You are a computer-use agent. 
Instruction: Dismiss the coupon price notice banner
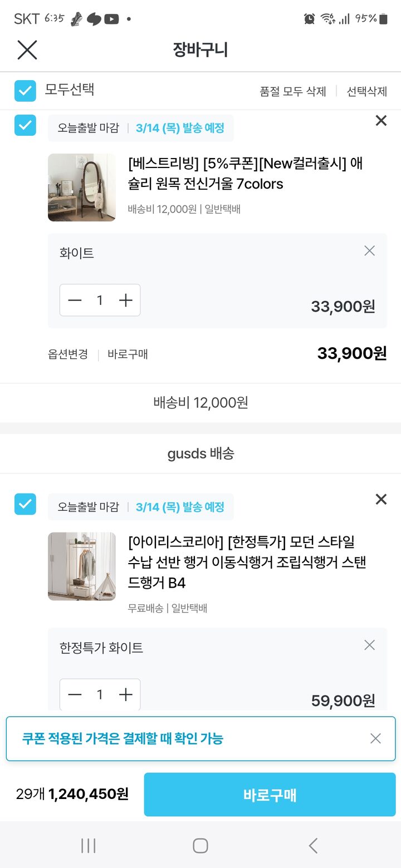point(376,738)
